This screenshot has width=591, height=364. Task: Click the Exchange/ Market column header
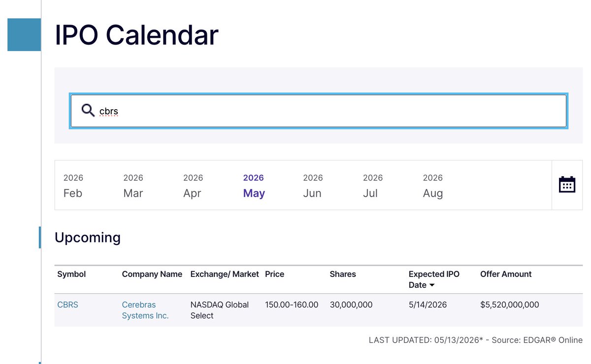point(225,274)
